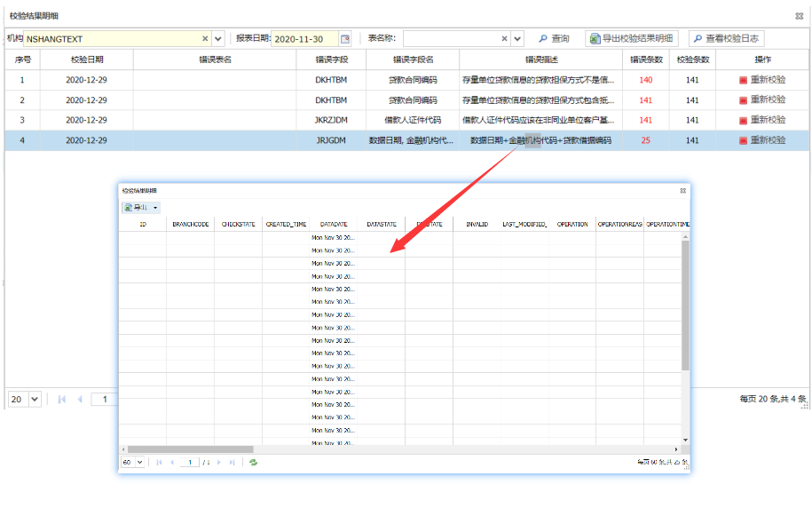Click 重新校验 icon in row 1
Image resolution: width=812 pixels, height=524 pixels.
743,80
